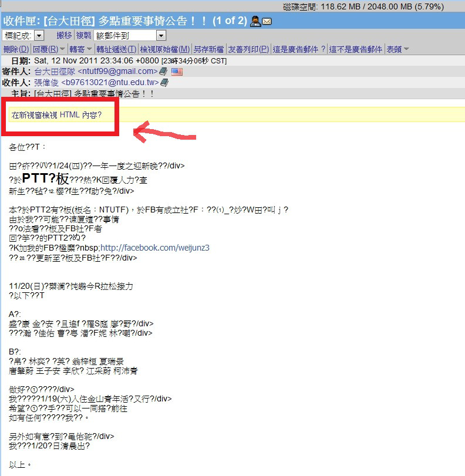Image resolution: width=465 pixels, height=476 pixels.
Task: Click the person icon beside mailbox title
Action: click(255, 21)
